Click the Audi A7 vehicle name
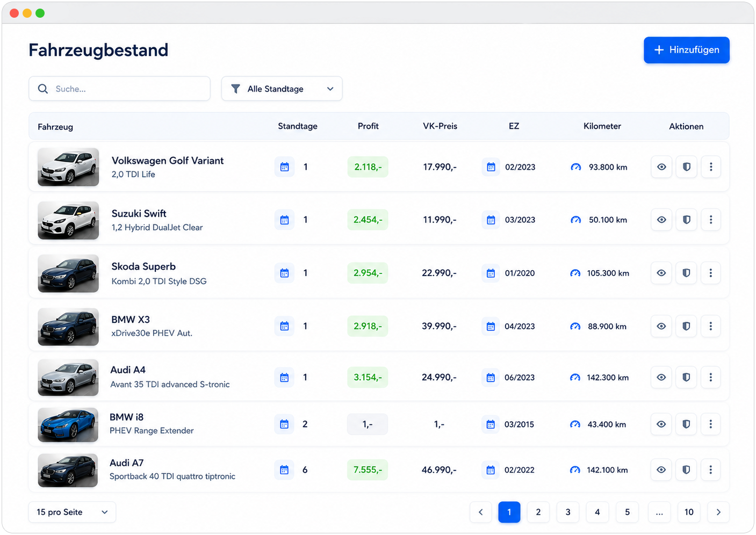 tap(127, 463)
